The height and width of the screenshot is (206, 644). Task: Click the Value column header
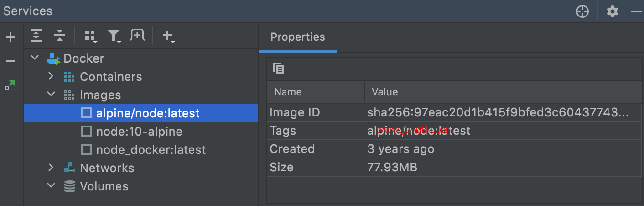503,92
